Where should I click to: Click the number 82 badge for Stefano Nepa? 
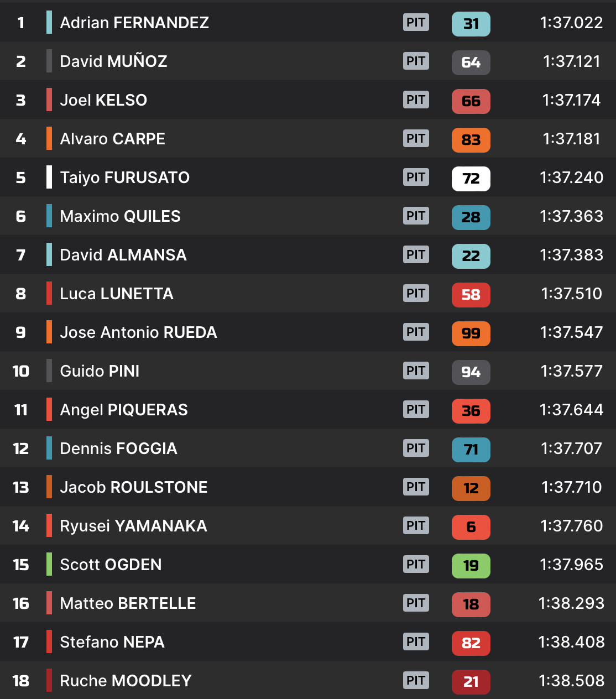471,643
